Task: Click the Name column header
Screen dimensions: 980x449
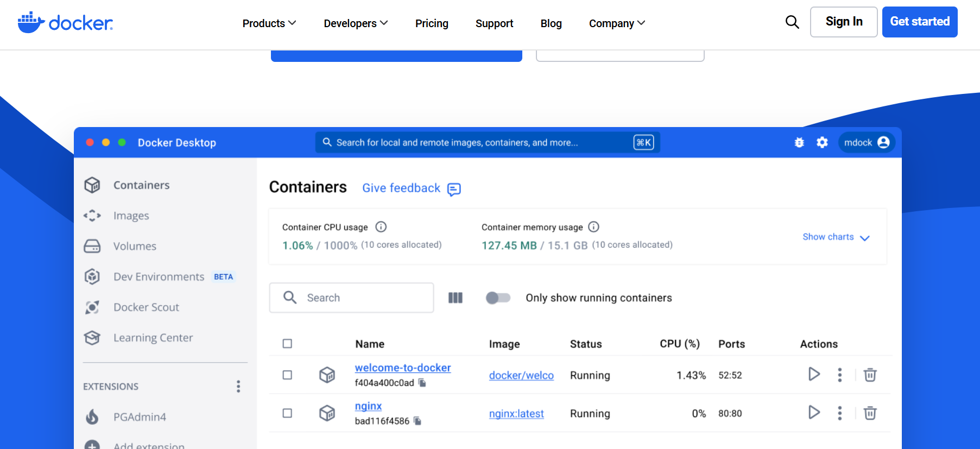Action: point(370,344)
